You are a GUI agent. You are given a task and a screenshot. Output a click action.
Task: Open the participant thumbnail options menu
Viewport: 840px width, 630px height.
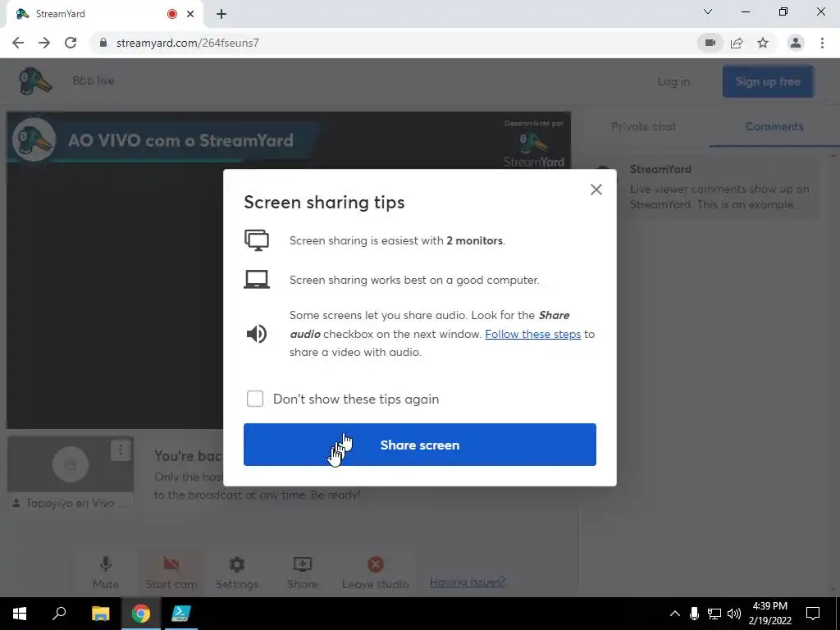[x=121, y=450]
